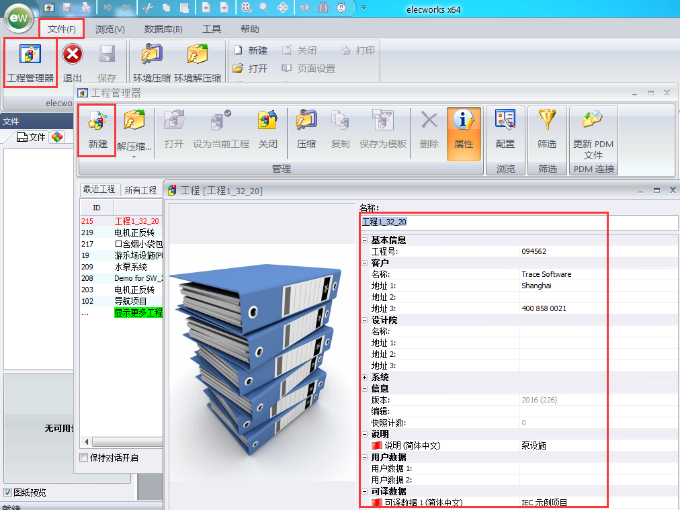The width and height of the screenshot is (680, 510).
Task: Click the 关闭 close project icon
Action: [x=267, y=129]
